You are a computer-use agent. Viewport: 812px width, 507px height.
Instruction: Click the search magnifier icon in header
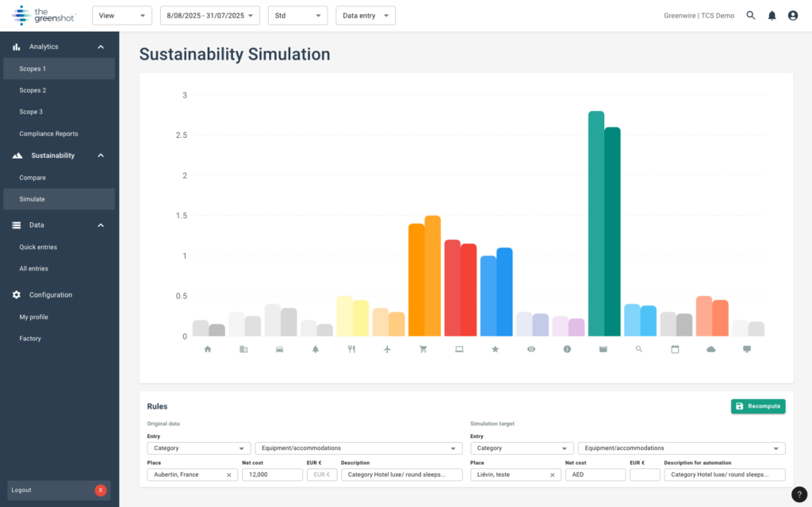751,16
